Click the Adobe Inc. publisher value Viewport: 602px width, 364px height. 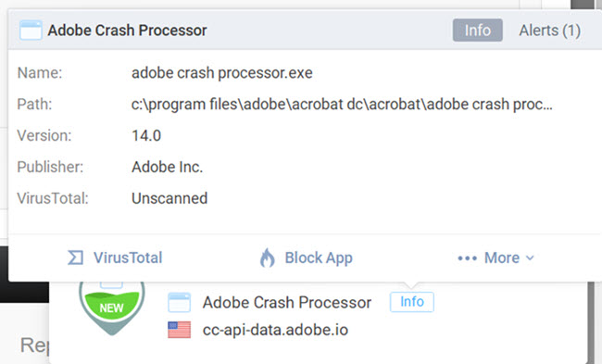(x=167, y=167)
